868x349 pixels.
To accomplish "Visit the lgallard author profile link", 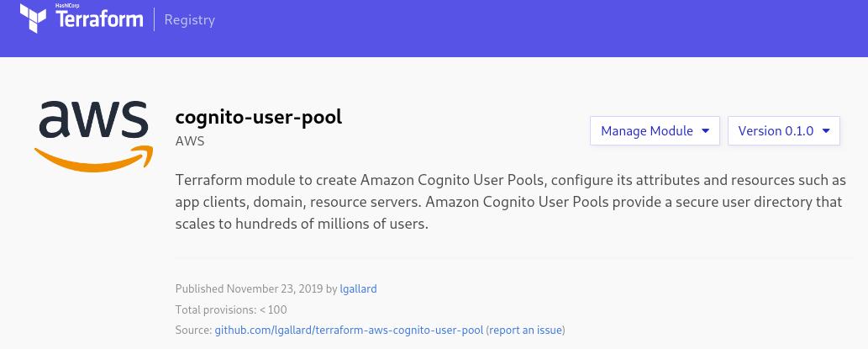I will (x=358, y=288).
